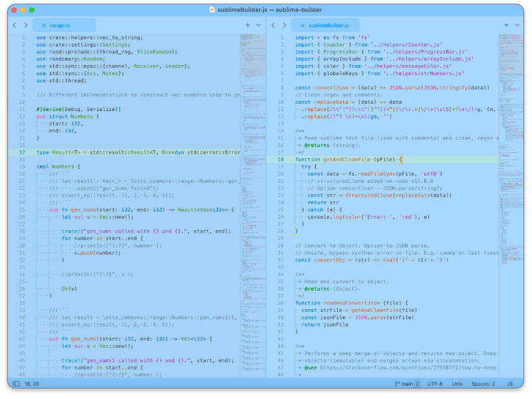The height and width of the screenshot is (399, 532).
Task: Click the line "import * as fs from 'fs'"
Action: coord(332,37)
